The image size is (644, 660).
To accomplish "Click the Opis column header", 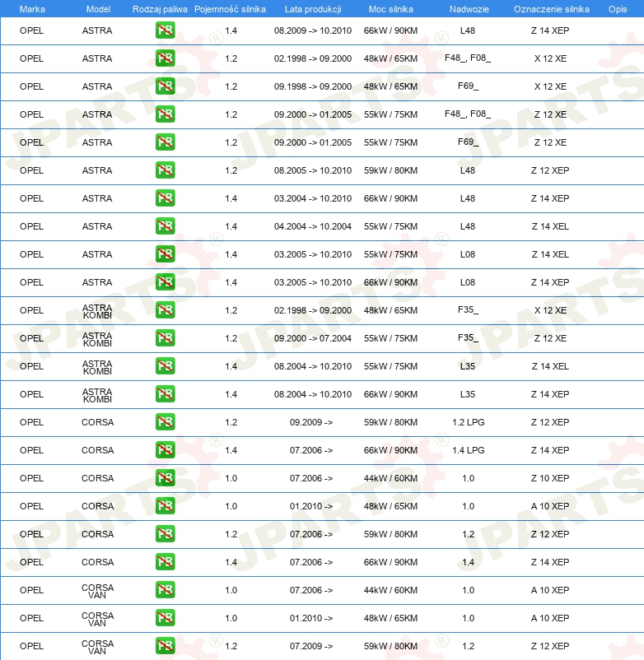I will click(x=617, y=8).
